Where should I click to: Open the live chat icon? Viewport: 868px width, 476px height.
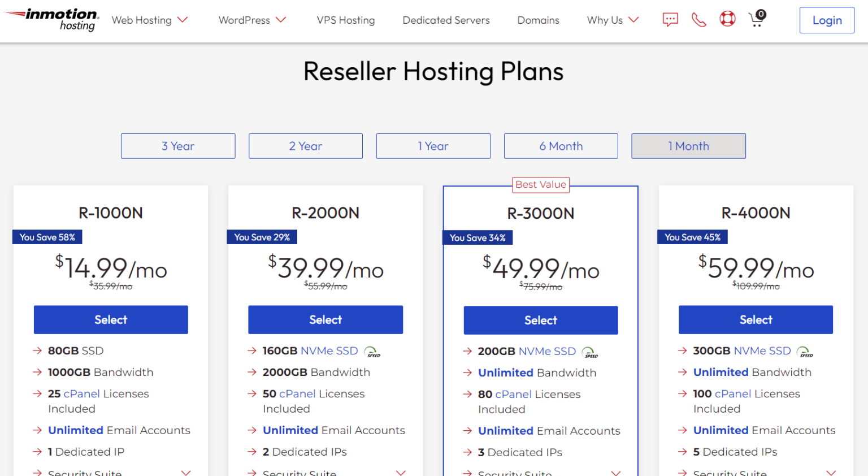670,19
